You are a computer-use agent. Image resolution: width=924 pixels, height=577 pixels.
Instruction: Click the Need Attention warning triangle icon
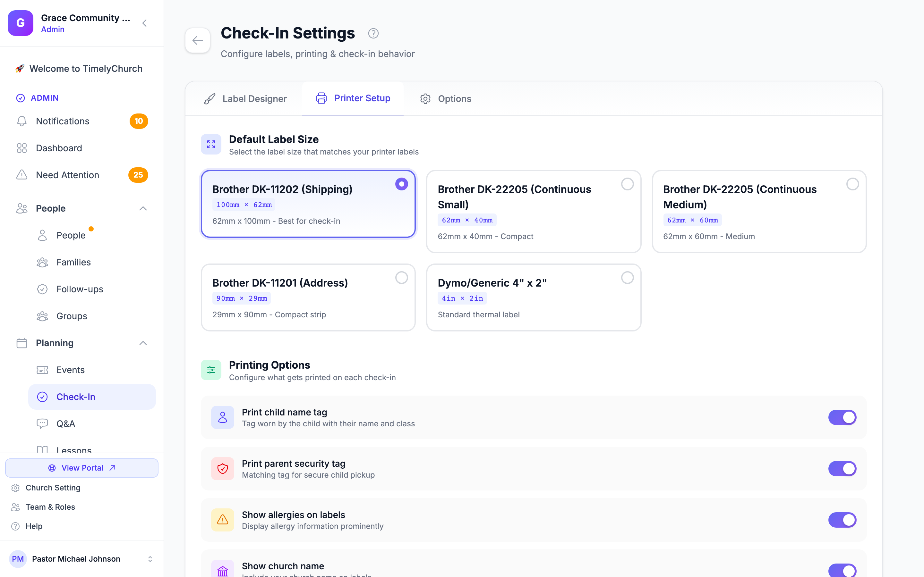click(22, 175)
